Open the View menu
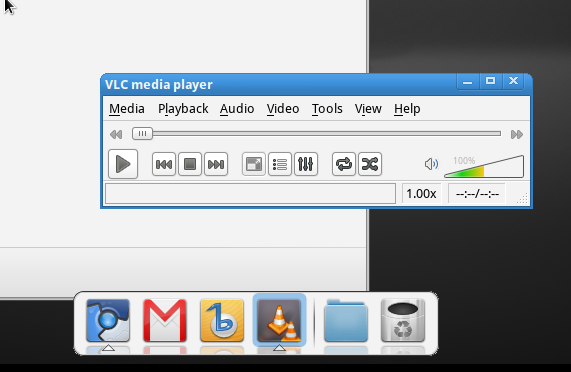The image size is (571, 372). [x=368, y=109]
